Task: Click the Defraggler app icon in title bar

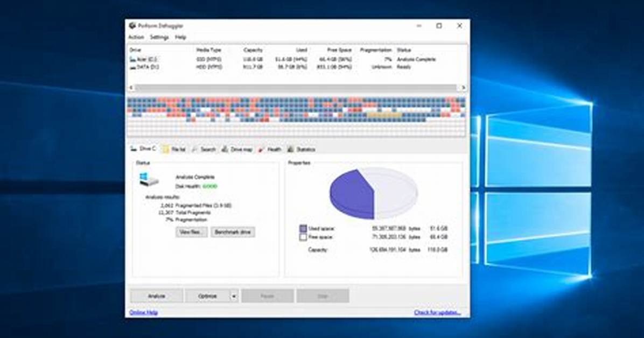Action: point(132,25)
